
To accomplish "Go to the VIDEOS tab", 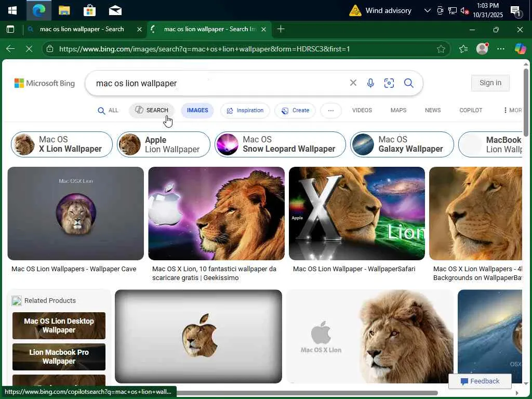I will [x=362, y=110].
